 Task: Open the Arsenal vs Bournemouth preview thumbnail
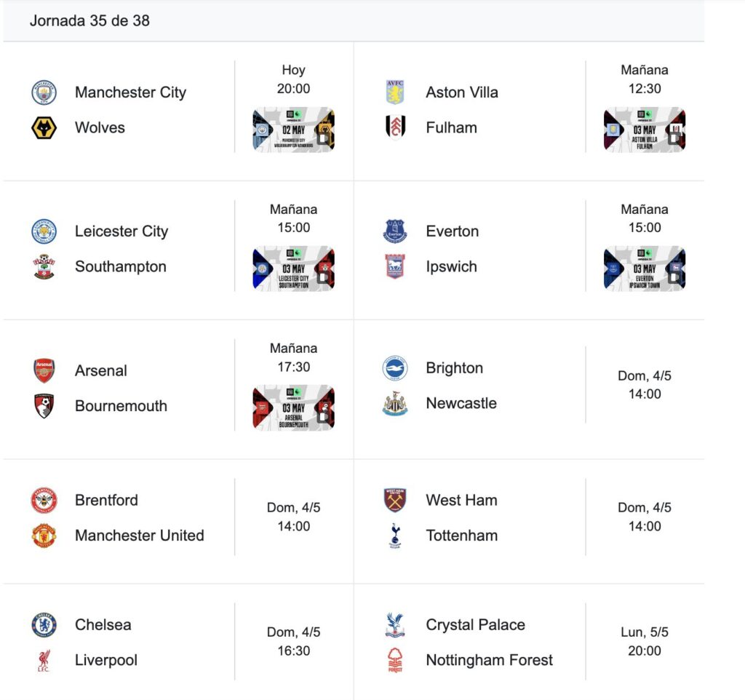294,407
